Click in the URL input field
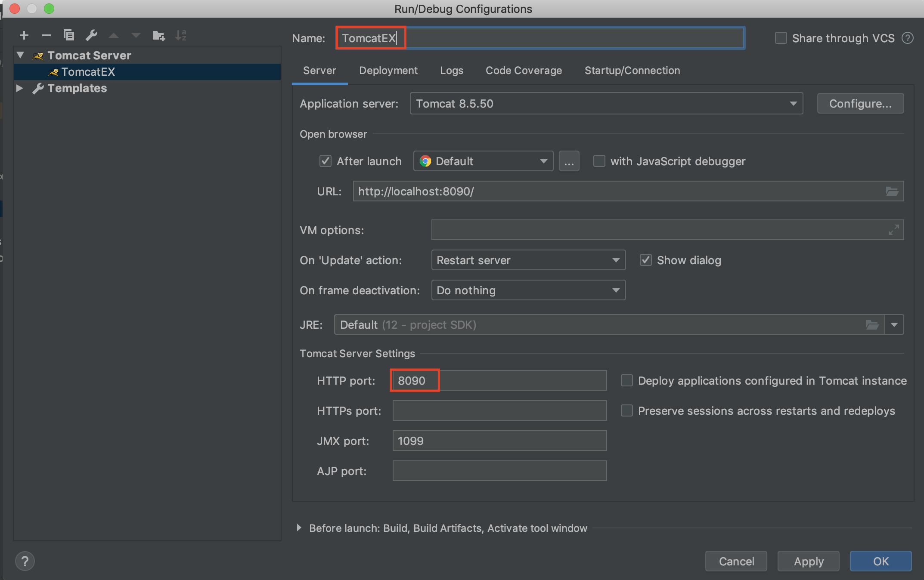Viewport: 924px width, 580px height. pyautogui.click(x=628, y=191)
